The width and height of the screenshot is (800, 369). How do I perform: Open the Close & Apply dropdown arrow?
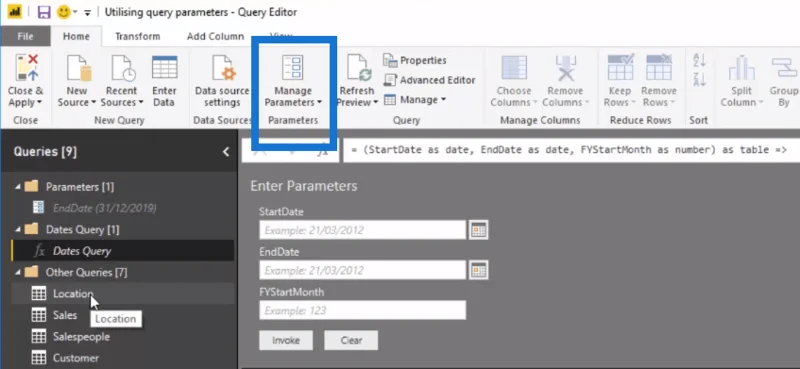[39, 103]
